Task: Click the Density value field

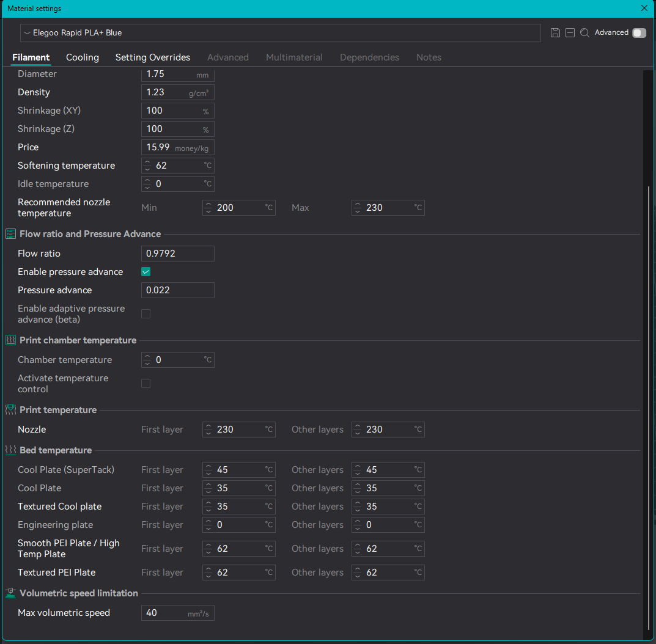Action: click(x=178, y=92)
